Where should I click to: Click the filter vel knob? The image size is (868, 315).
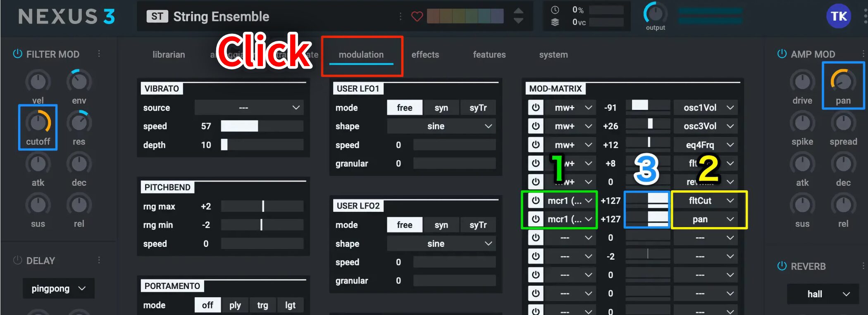(x=38, y=82)
